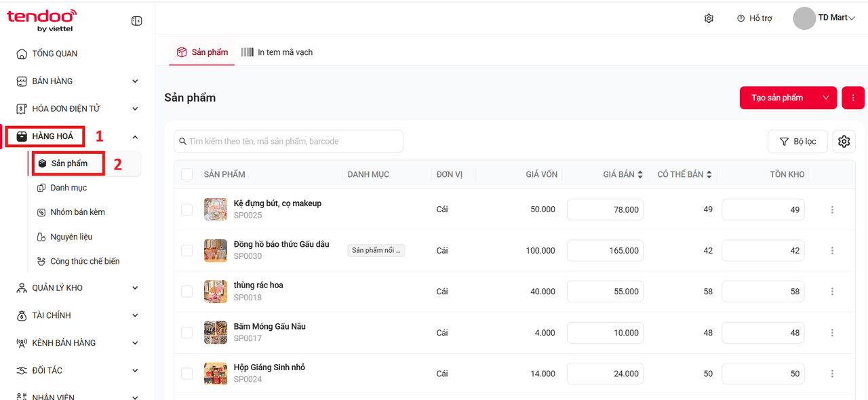Click the HÀNG HOÁ box icon
The width and height of the screenshot is (868, 400).
(x=22, y=136)
